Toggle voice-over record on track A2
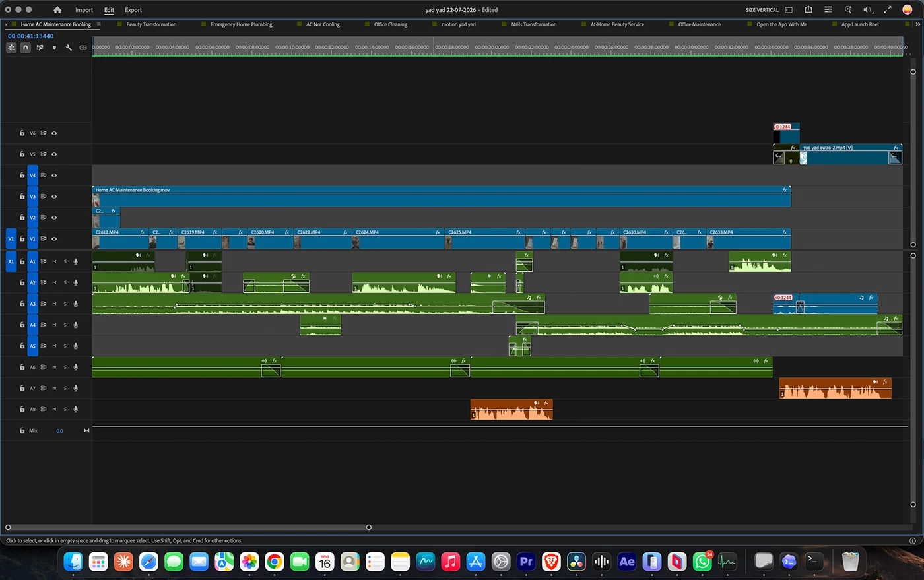The image size is (924, 580). click(x=76, y=282)
